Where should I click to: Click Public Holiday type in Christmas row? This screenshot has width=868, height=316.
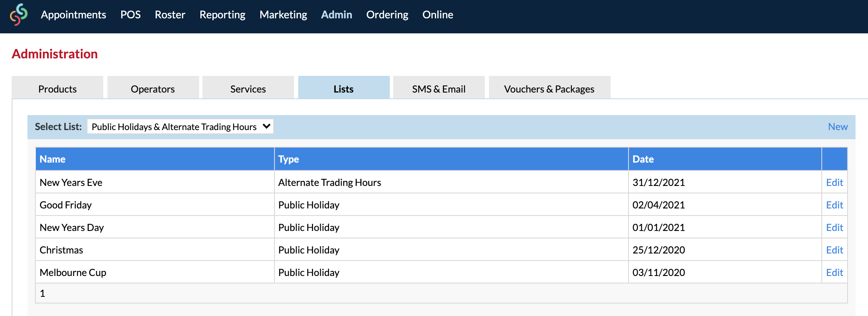[451, 250]
